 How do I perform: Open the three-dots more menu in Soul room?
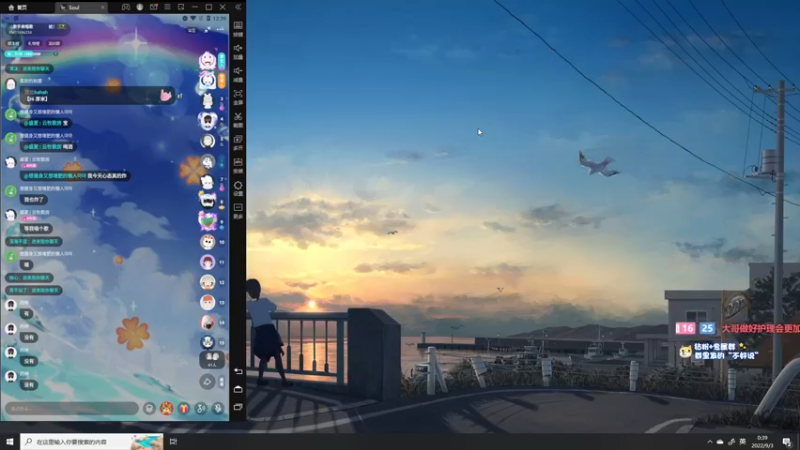(x=220, y=30)
